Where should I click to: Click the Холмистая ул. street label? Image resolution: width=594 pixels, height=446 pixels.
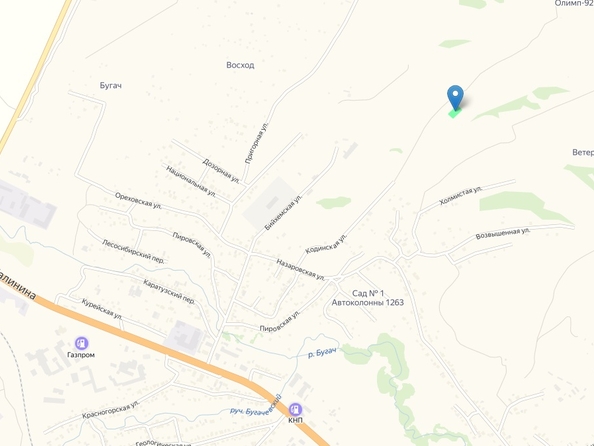pyautogui.click(x=461, y=195)
